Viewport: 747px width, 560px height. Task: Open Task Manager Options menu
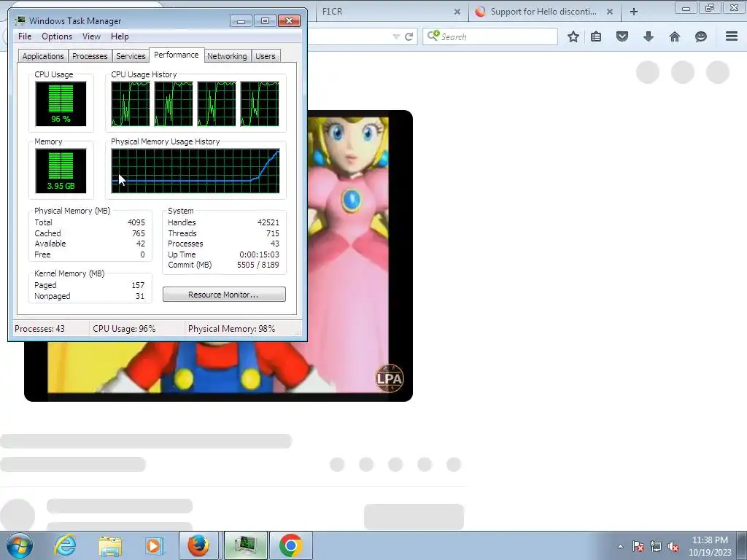pos(57,36)
